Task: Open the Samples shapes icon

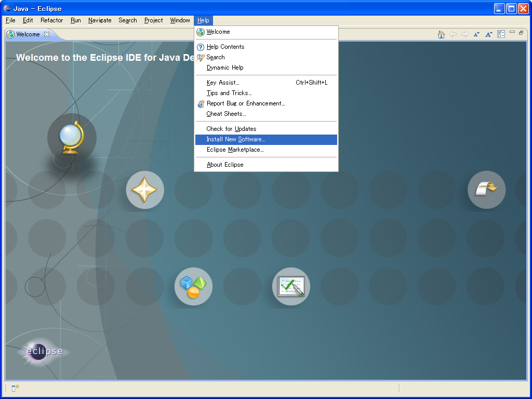Action: [x=193, y=286]
